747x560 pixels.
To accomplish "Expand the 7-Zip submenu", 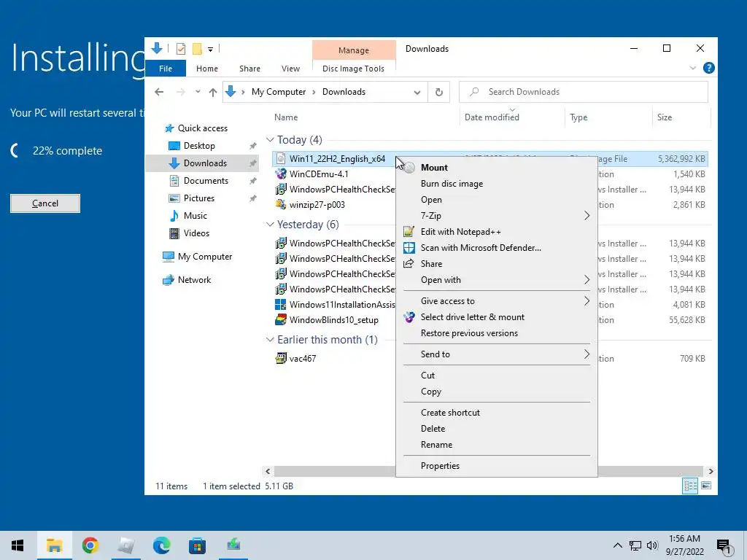I will click(587, 216).
